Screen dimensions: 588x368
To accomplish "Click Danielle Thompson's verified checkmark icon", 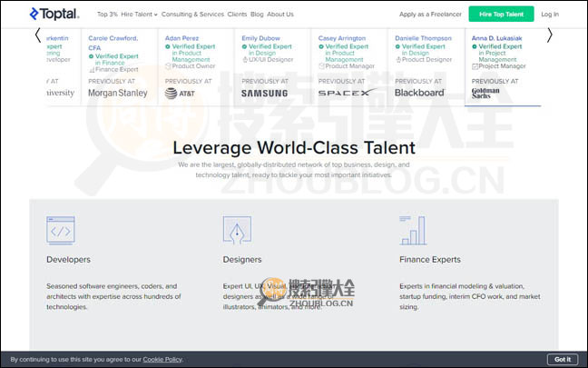I will [x=397, y=46].
